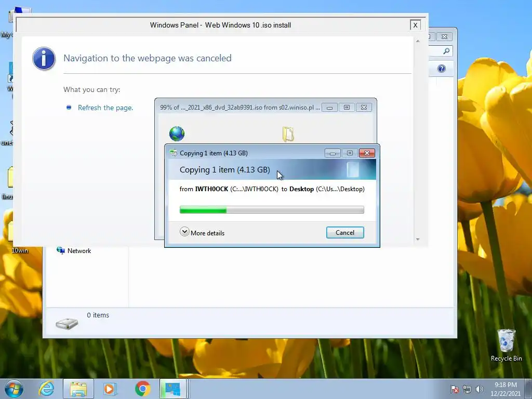This screenshot has width=532, height=399.
Task: Click the copy progress bar
Action: 272,210
